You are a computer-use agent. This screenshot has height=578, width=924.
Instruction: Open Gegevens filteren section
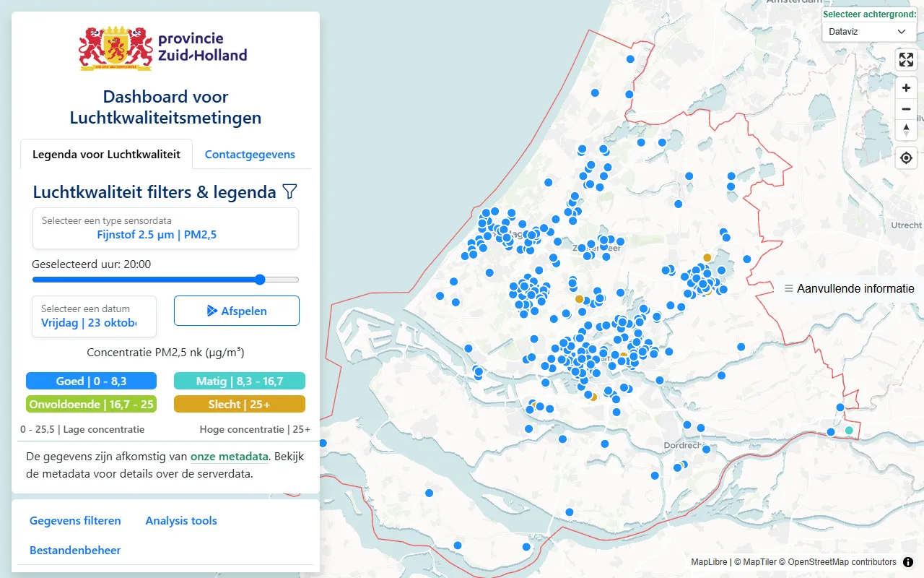tap(75, 520)
